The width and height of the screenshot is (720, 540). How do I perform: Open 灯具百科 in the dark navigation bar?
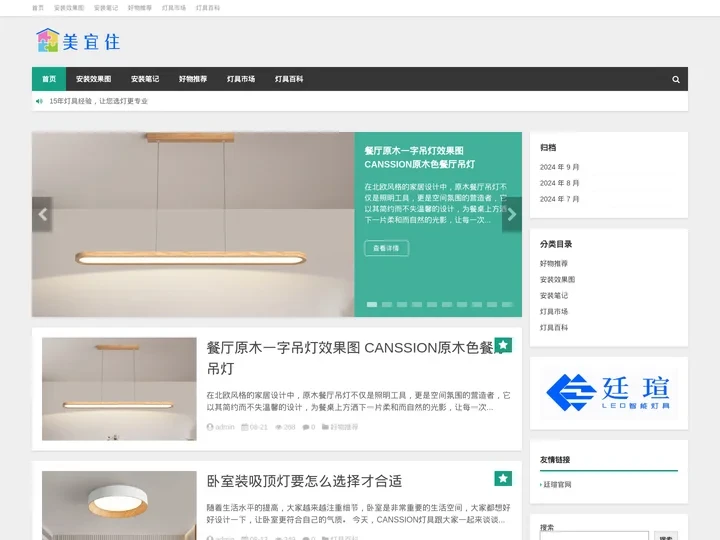(x=289, y=79)
